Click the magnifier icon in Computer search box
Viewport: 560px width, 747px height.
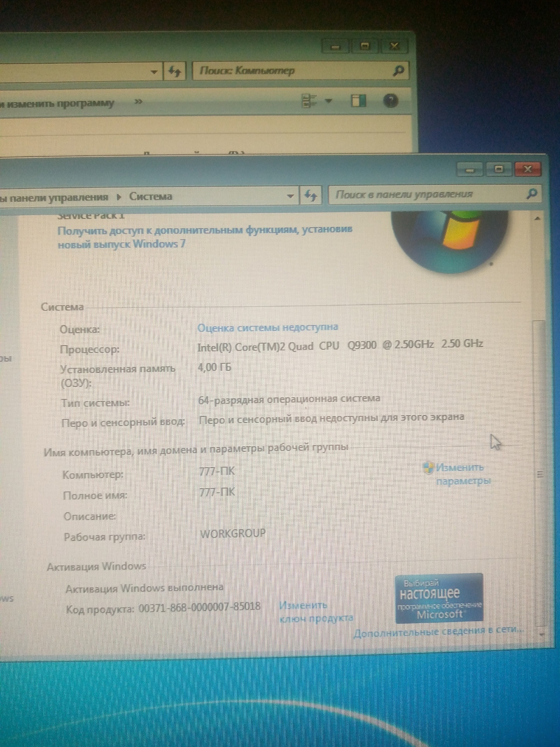click(x=398, y=71)
